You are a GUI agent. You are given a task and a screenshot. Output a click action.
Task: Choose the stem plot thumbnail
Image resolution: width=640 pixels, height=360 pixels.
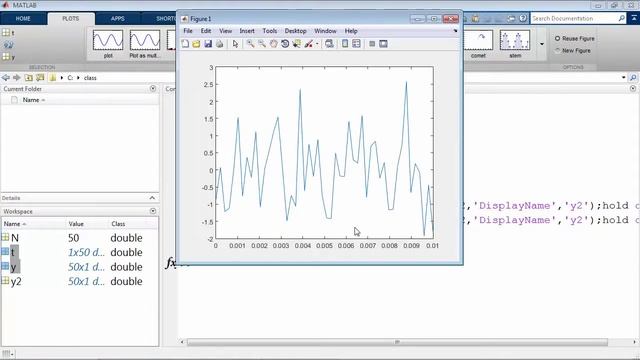[515, 44]
